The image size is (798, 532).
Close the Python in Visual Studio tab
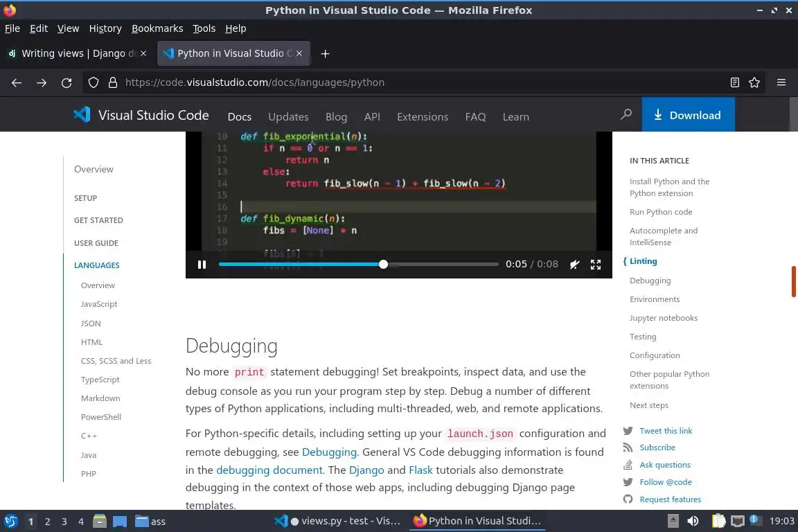(299, 53)
